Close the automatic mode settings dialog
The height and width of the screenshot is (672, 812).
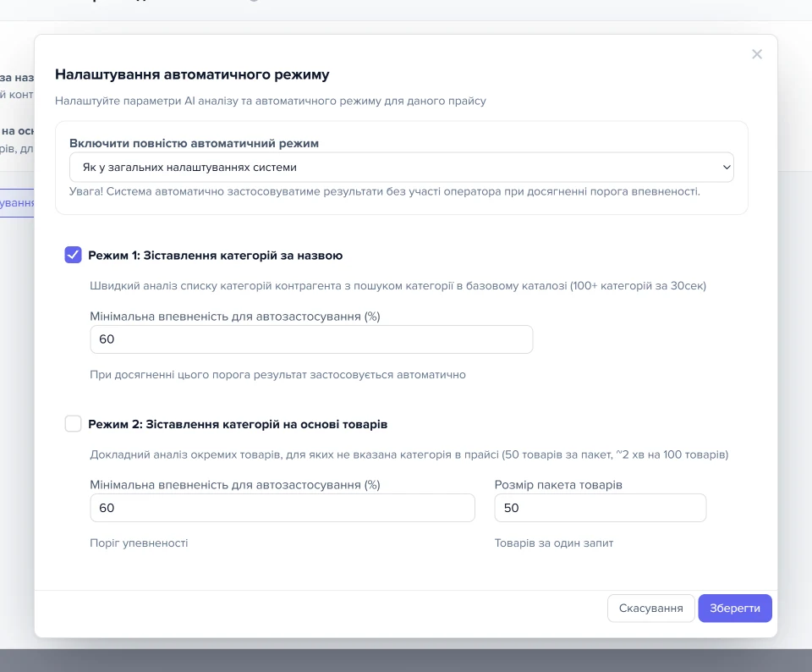[756, 54]
